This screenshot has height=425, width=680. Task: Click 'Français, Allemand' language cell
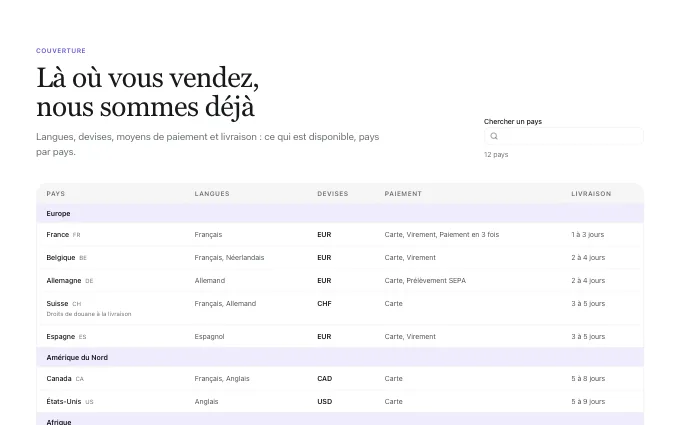(x=225, y=304)
